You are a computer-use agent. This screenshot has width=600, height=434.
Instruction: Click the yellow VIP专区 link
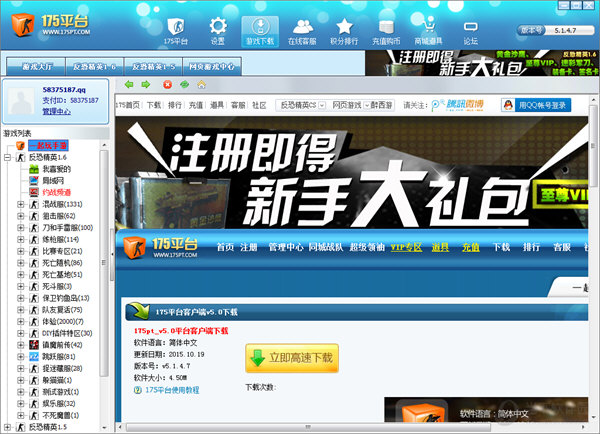click(x=406, y=247)
